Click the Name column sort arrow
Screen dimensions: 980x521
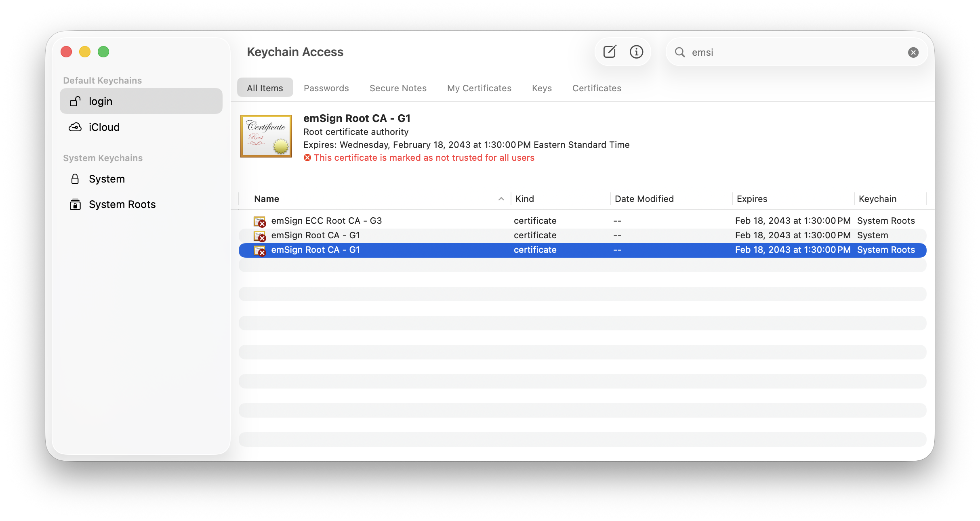[501, 199]
